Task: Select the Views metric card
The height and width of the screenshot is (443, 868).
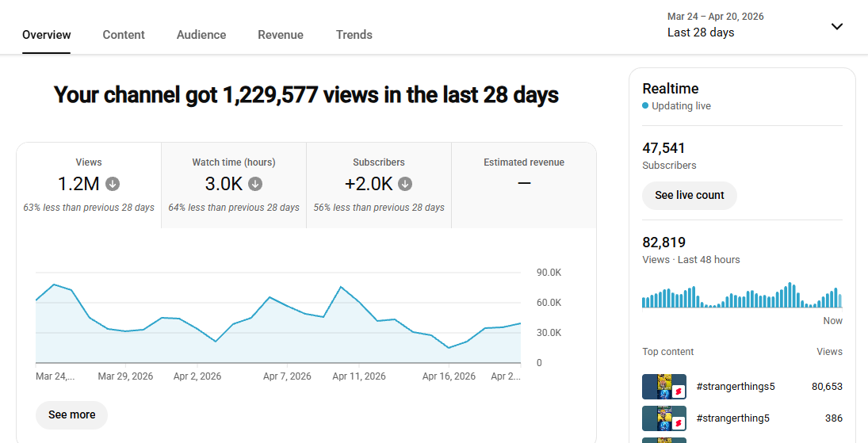Action: 89,185
